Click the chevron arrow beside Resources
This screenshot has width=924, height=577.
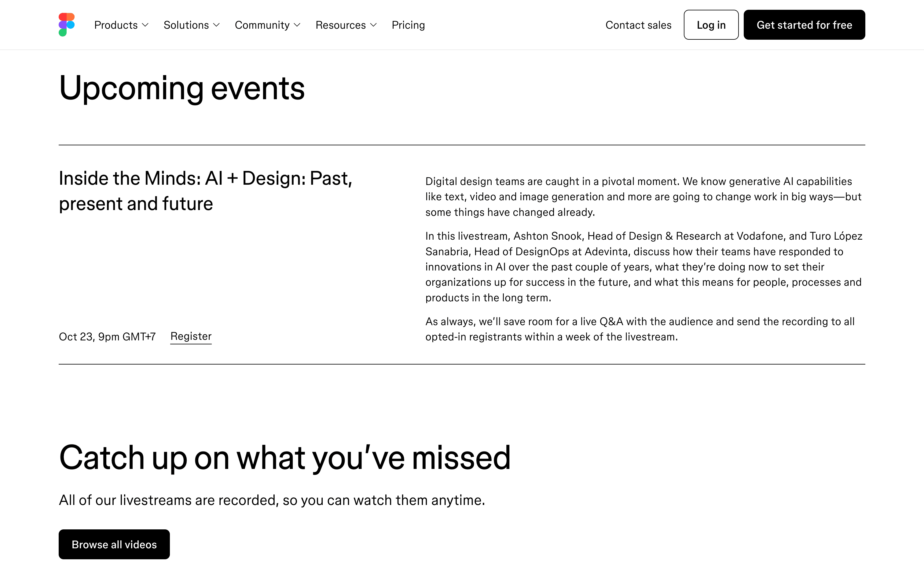[373, 25]
